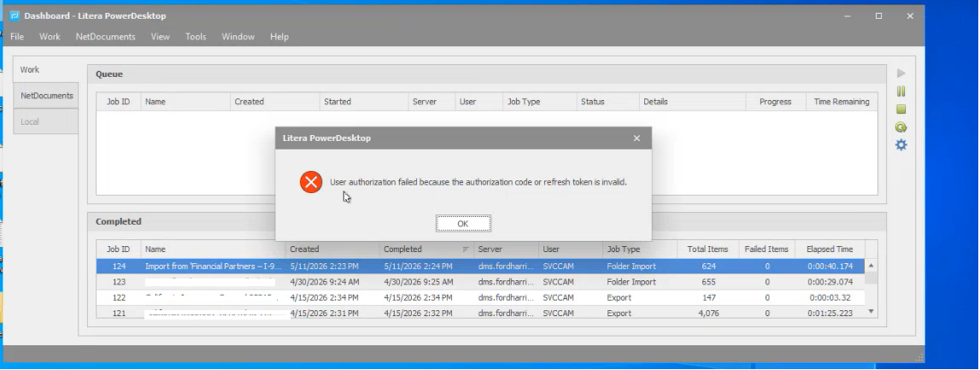Screen dimensions: 980x370
Task: Click the Queue Progress column header
Action: [x=776, y=101]
